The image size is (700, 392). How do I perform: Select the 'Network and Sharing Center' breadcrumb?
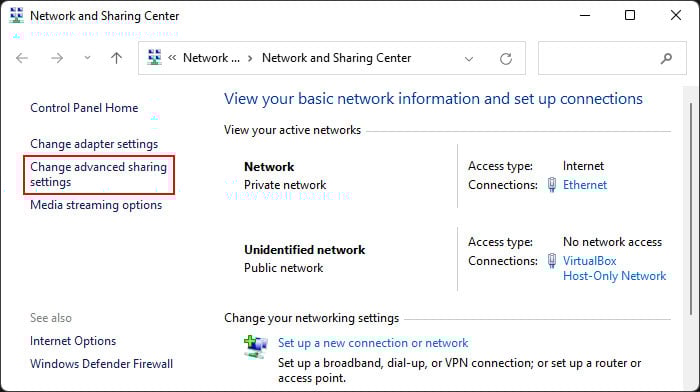pyautogui.click(x=336, y=58)
